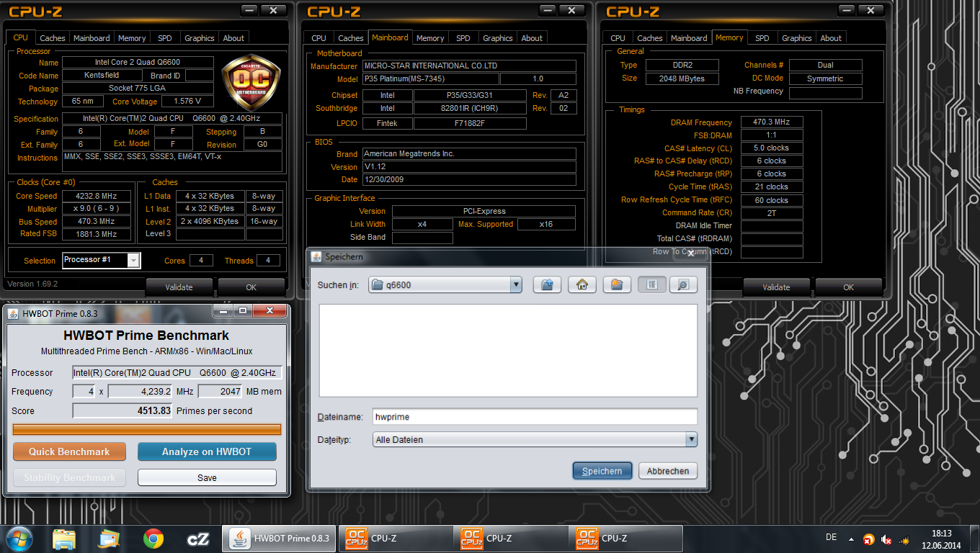The image size is (980, 553).
Task: Click the Java icon in Speichern title bar
Action: [x=316, y=256]
